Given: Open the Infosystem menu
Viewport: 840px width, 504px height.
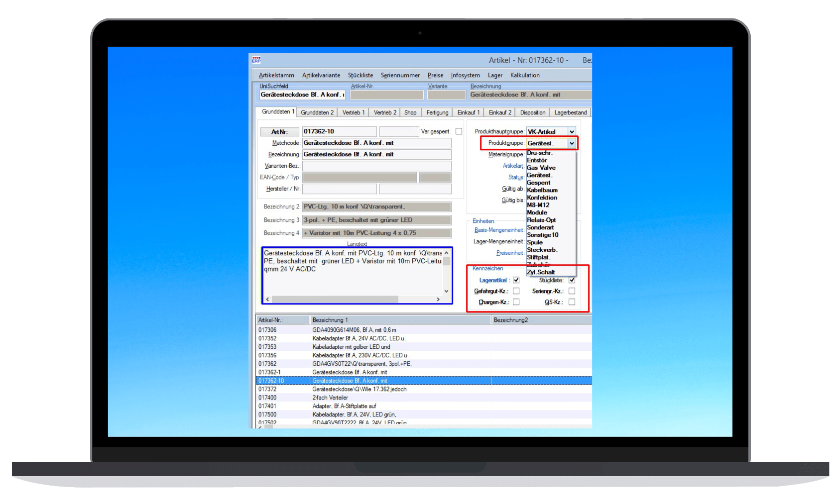Looking at the screenshot, I should [x=466, y=75].
